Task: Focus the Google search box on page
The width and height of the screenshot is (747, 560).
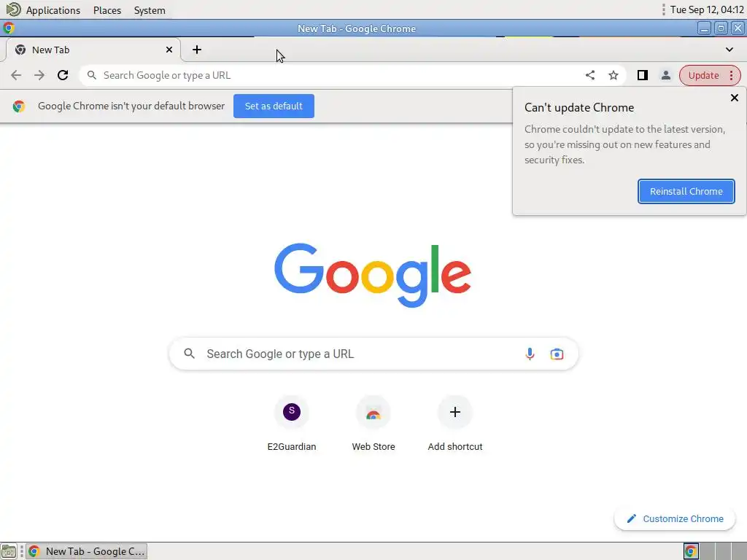Action: [x=373, y=354]
